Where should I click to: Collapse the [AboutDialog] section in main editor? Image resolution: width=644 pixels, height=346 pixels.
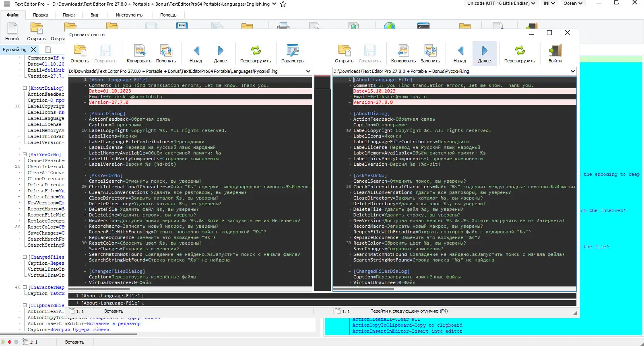coord(25,88)
